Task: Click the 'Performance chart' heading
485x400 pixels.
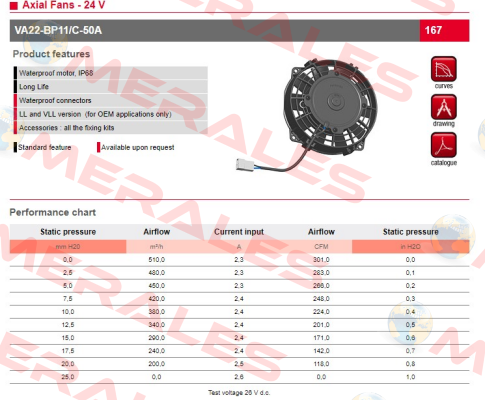Action: pos(53,212)
